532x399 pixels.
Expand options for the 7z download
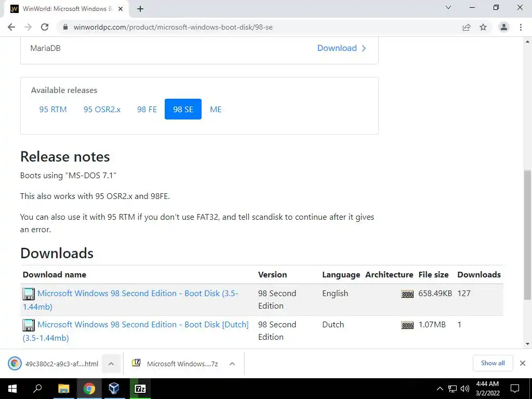click(232, 364)
